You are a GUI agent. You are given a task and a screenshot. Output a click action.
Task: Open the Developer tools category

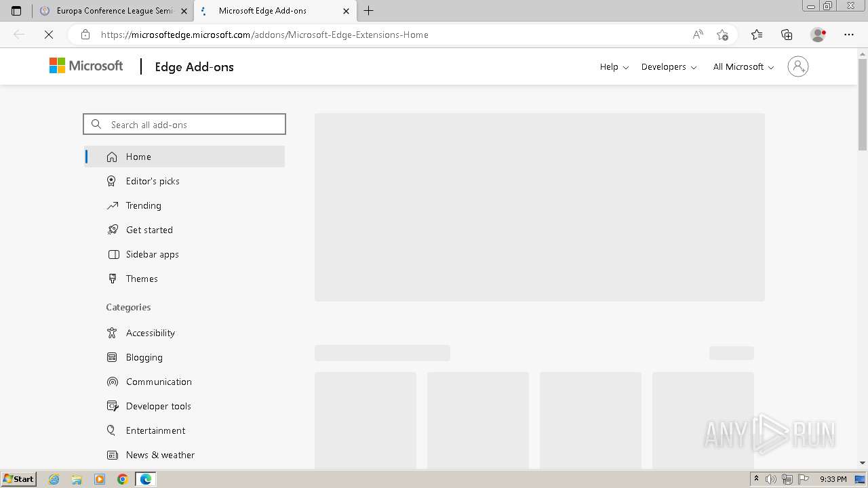[x=184, y=406]
